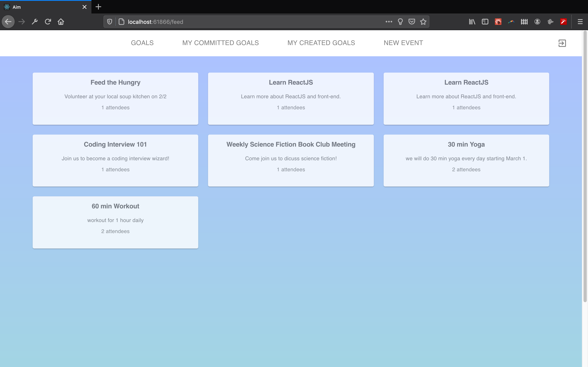Switch to My Committed Goals tab
Screen dimensions: 588x367
point(220,43)
